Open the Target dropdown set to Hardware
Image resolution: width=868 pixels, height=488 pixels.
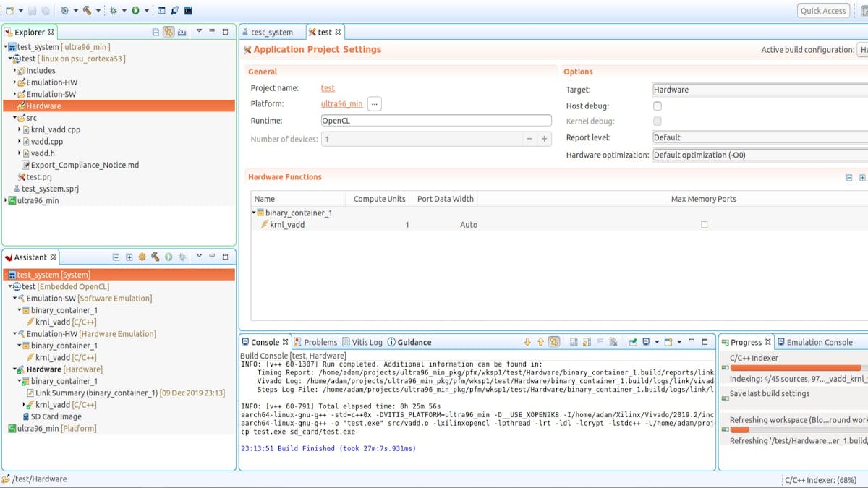pos(759,90)
